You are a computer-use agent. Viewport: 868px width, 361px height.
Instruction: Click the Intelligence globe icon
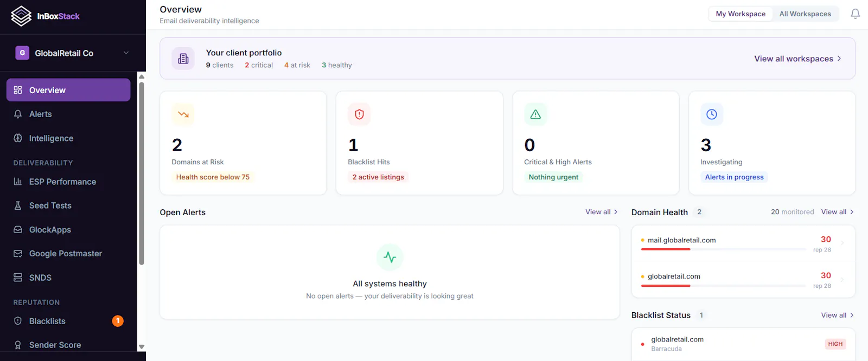pos(18,138)
